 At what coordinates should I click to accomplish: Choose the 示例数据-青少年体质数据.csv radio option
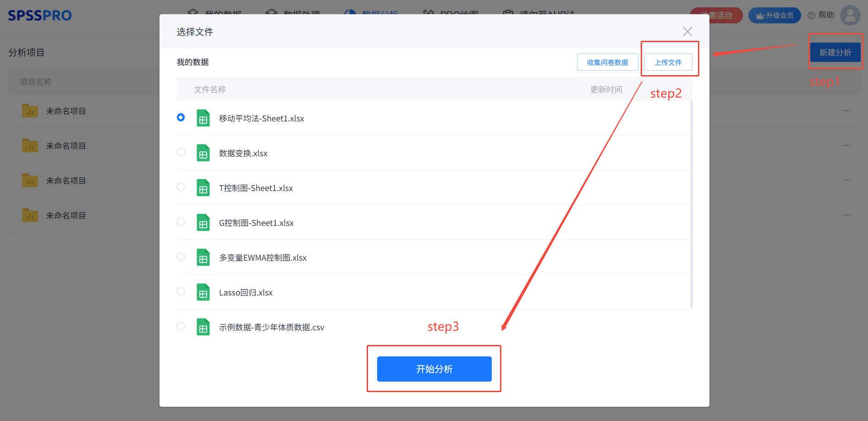pyautogui.click(x=181, y=326)
